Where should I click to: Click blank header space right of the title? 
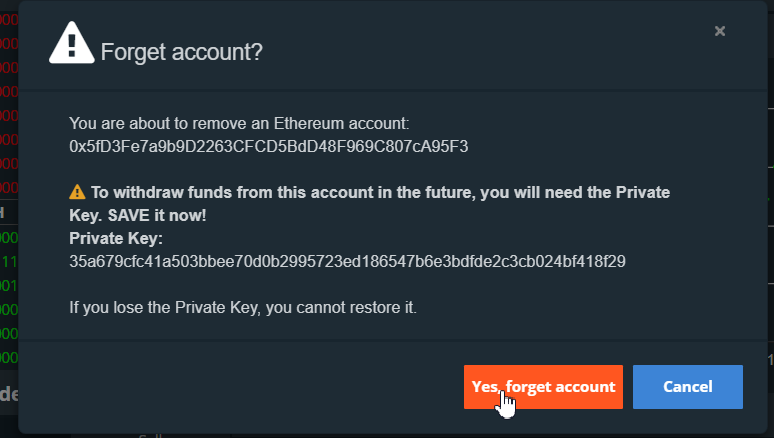point(480,50)
